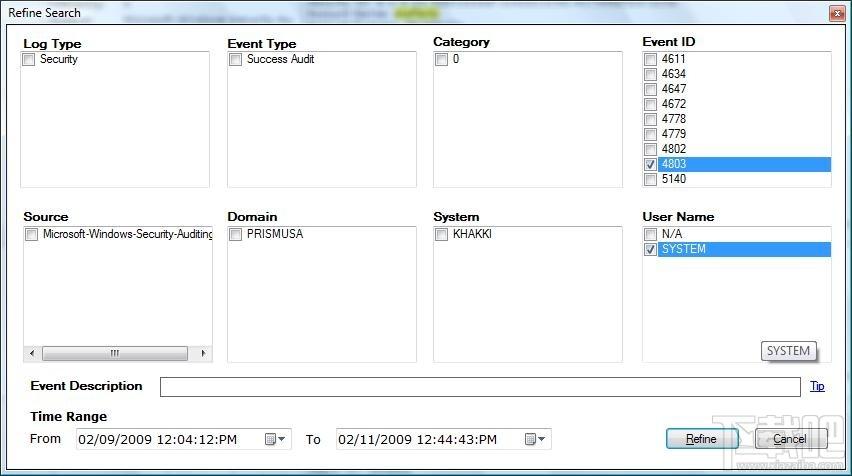This screenshot has height=476, width=852.
Task: Click the Refine button
Action: (x=701, y=439)
